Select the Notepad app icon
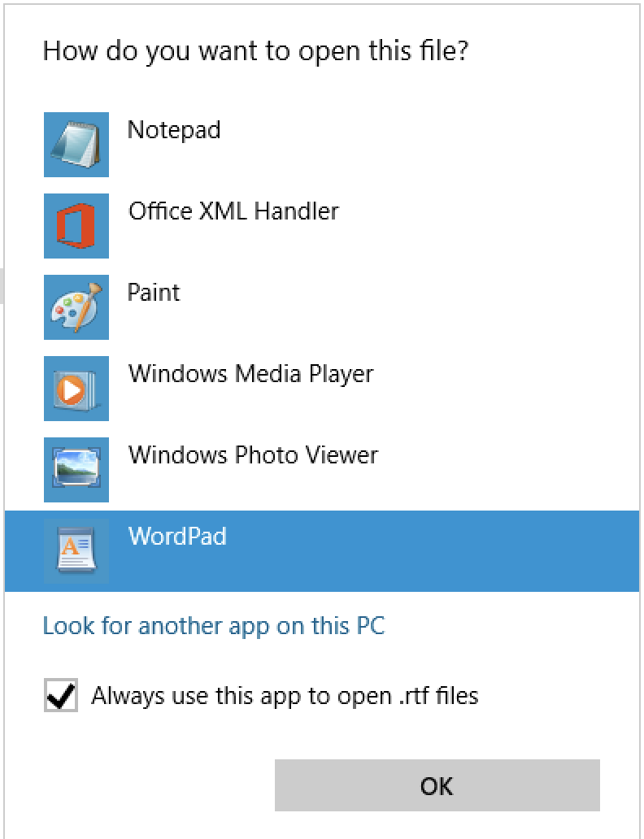 coord(76,145)
